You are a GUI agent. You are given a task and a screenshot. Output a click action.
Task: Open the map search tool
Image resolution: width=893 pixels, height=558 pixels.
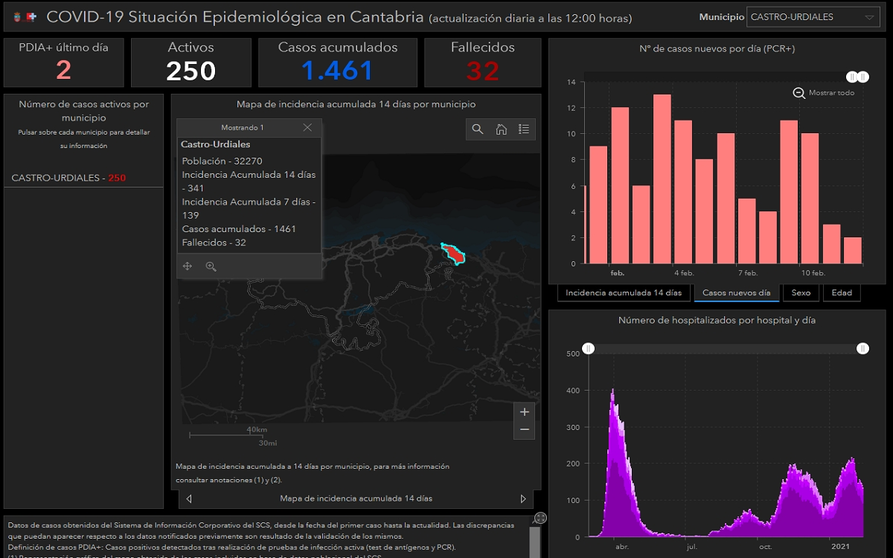(477, 129)
